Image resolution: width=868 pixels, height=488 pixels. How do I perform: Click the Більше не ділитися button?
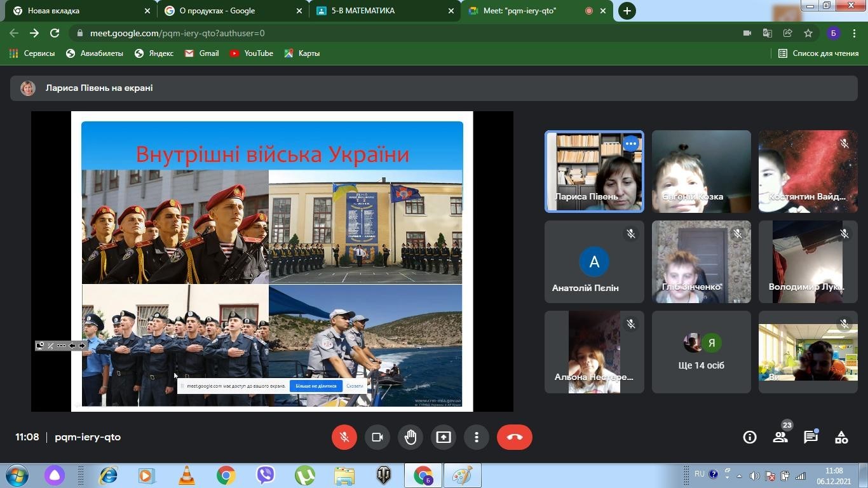[x=316, y=386]
